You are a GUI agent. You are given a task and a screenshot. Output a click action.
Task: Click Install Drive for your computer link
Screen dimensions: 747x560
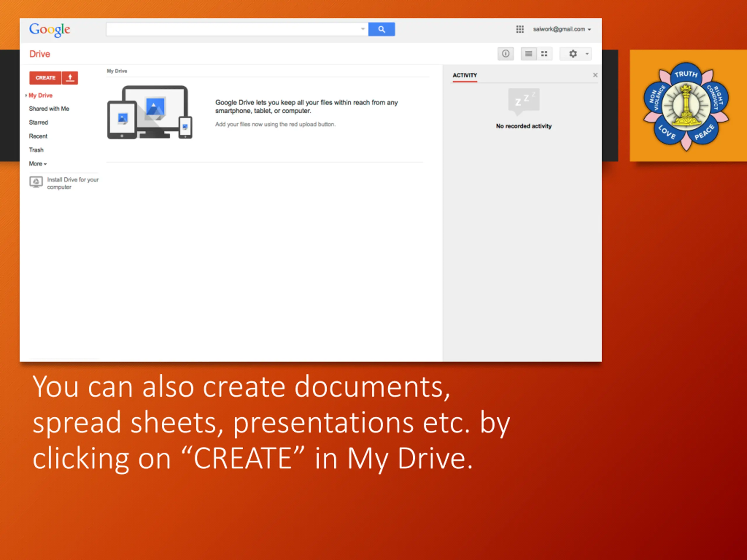(73, 183)
